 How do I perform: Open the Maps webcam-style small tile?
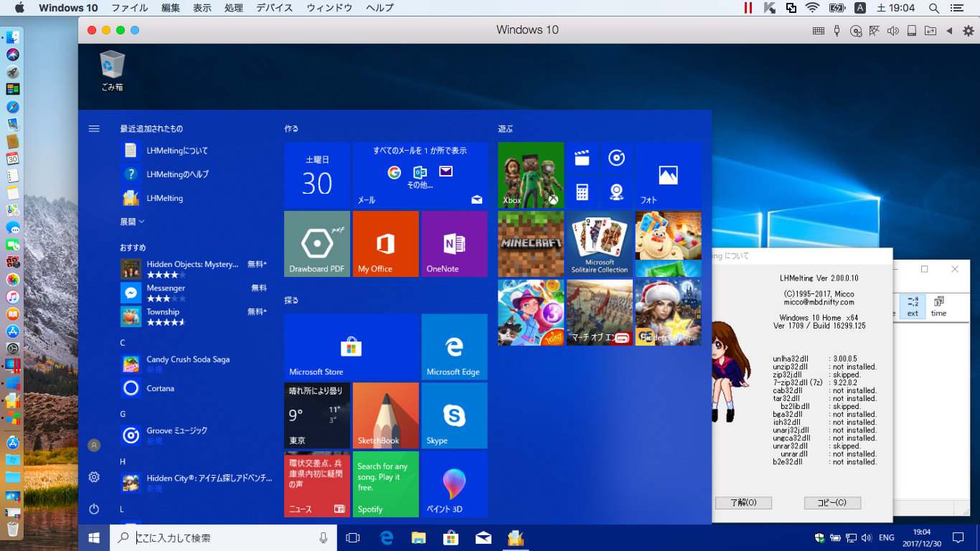click(616, 192)
